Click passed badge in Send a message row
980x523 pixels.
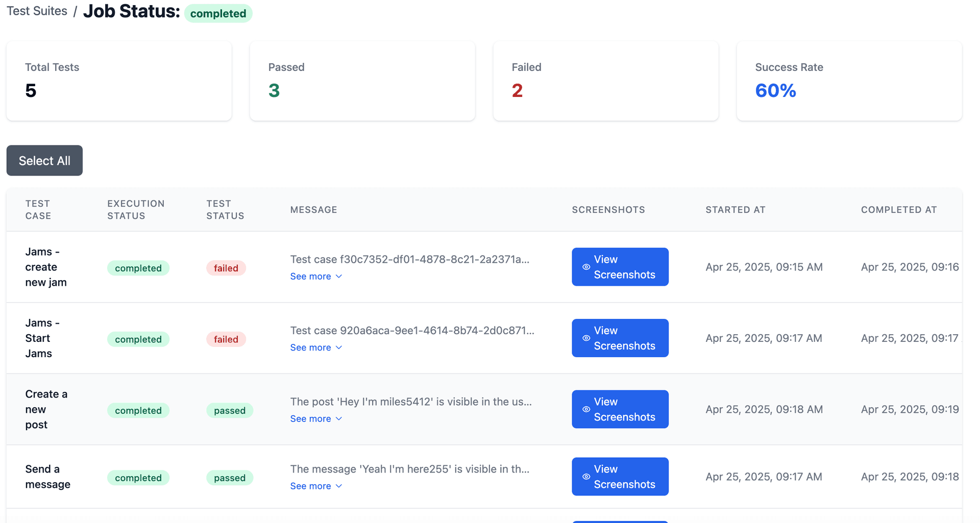click(230, 478)
